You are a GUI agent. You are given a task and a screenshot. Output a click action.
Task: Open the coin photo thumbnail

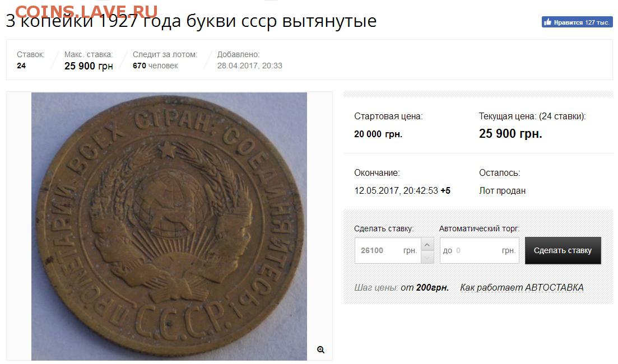click(169, 226)
